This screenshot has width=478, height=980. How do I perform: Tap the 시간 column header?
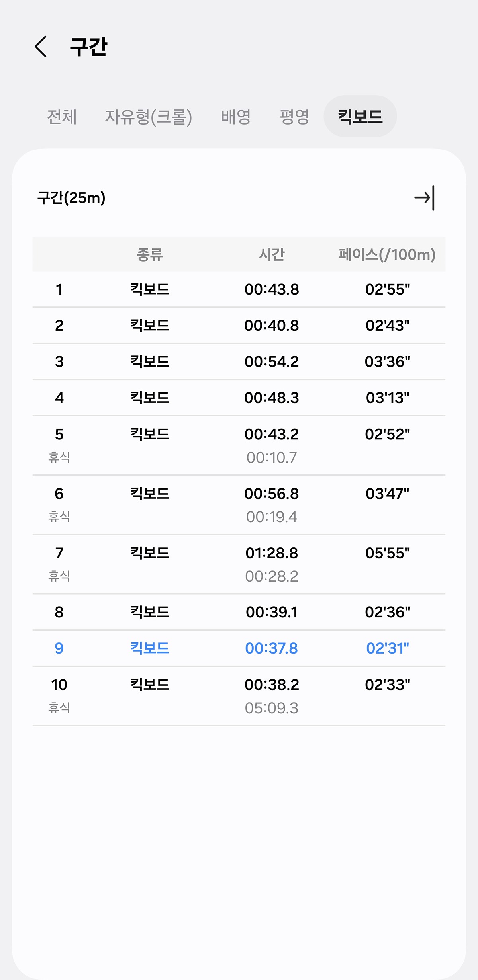[272, 254]
